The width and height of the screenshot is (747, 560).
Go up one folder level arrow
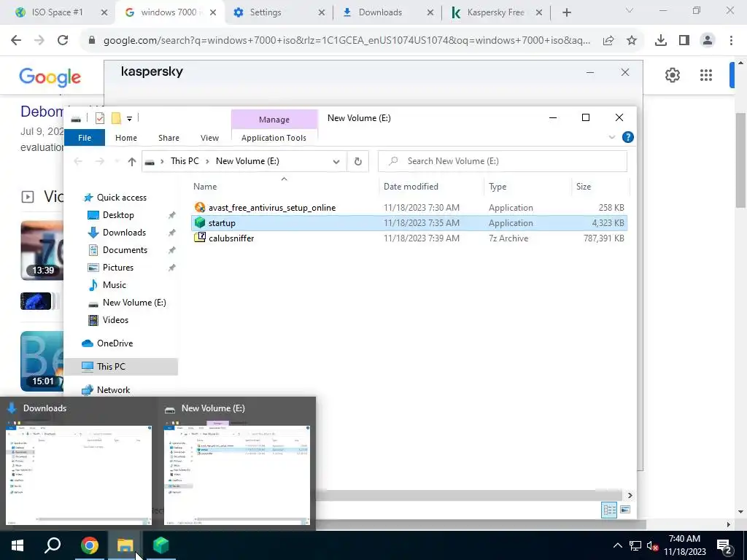pyautogui.click(x=132, y=161)
